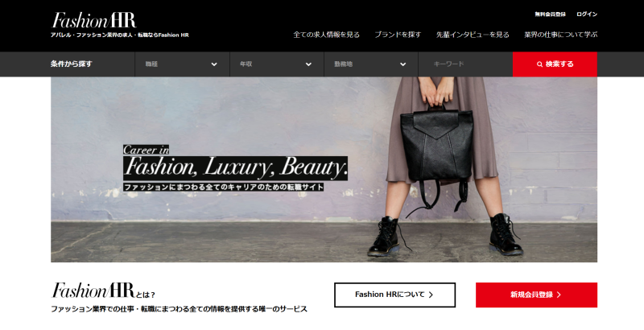
Task: Open the 職種 dropdown
Action: [x=182, y=64]
